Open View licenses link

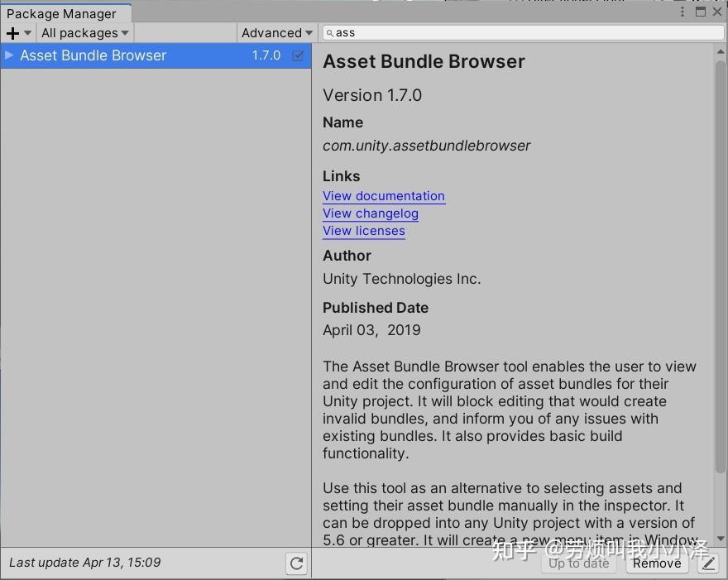point(364,231)
